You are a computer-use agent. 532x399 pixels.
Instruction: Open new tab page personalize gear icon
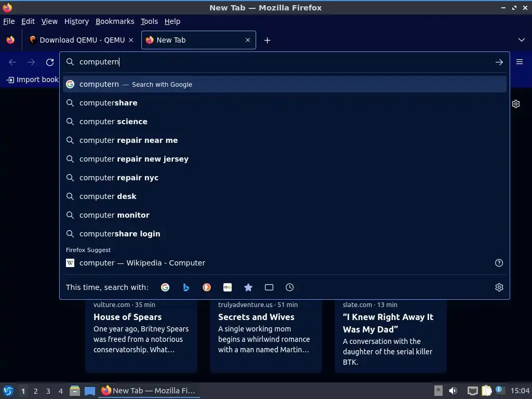[x=516, y=104]
